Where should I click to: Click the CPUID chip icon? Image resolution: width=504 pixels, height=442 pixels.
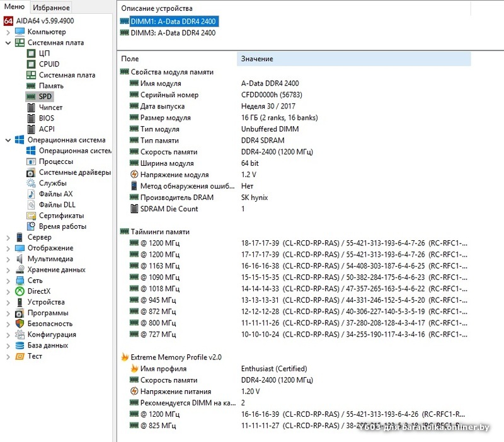tap(31, 64)
